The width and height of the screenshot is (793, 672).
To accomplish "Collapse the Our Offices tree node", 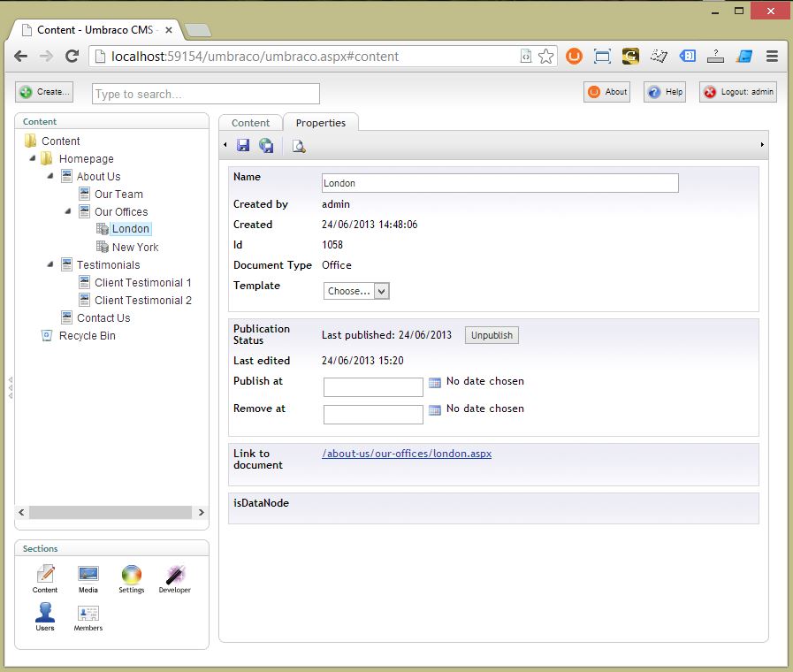I will pyautogui.click(x=68, y=211).
